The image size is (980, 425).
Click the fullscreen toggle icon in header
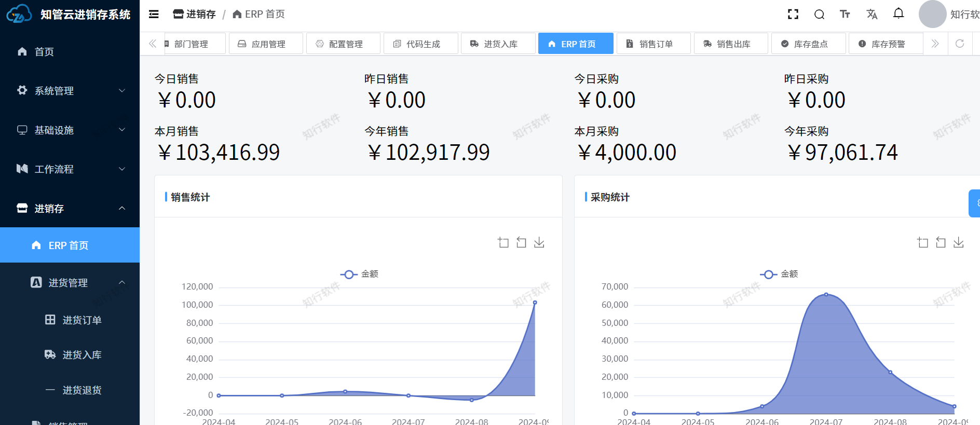(x=793, y=15)
